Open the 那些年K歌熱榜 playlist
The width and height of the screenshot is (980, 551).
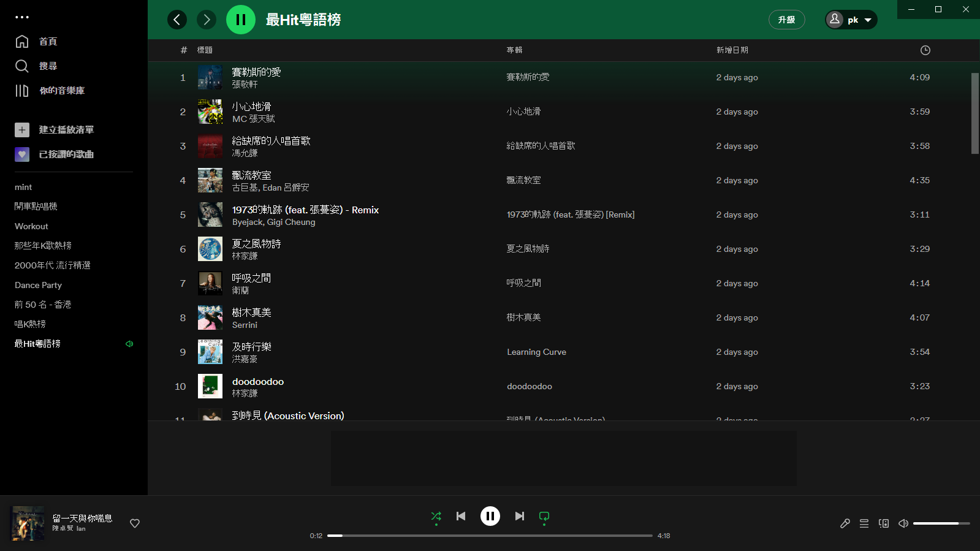(43, 246)
